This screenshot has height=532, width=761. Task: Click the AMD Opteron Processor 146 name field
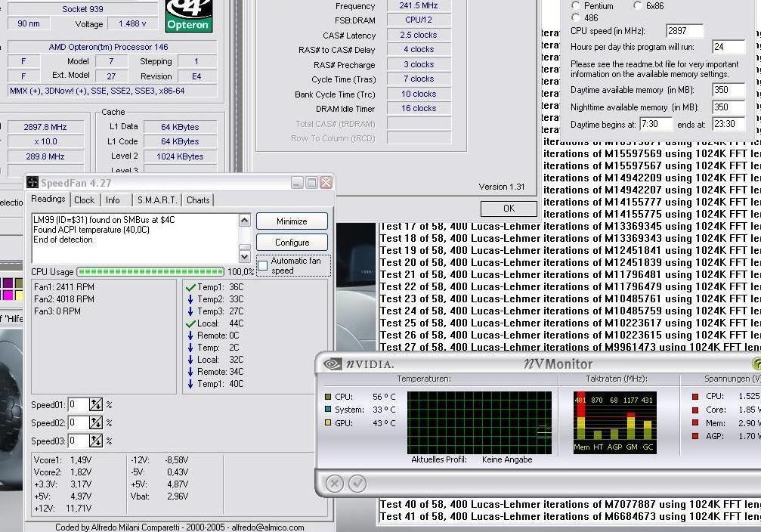click(112, 47)
